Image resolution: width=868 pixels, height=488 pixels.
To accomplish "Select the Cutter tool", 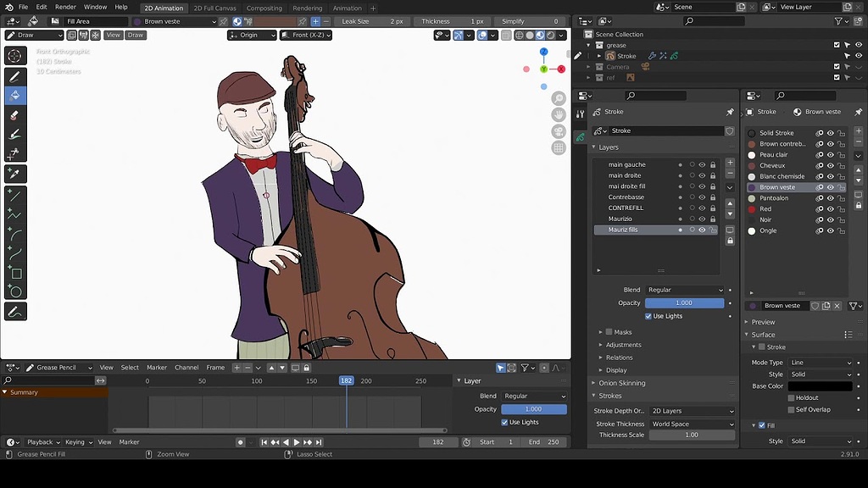I will [x=15, y=152].
